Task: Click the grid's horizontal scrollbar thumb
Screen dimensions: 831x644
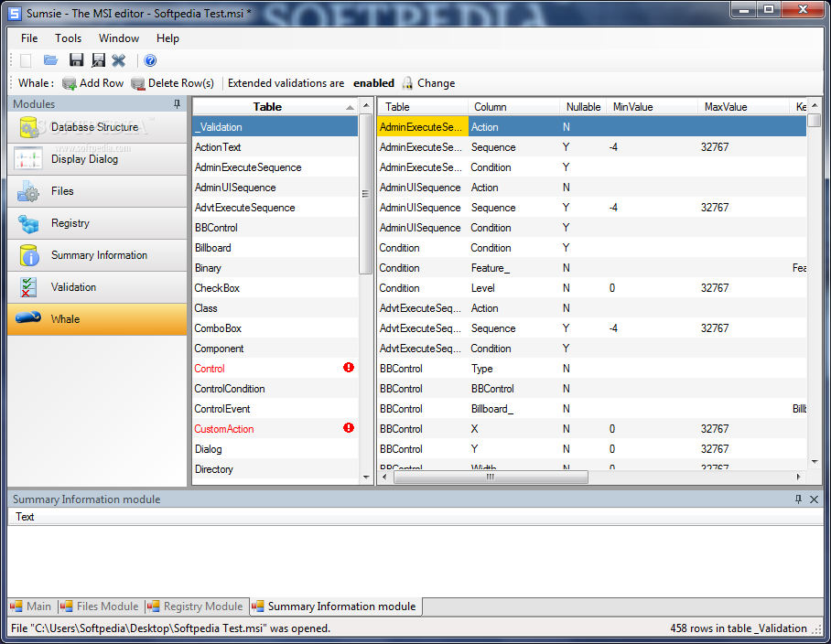Action: (491, 478)
